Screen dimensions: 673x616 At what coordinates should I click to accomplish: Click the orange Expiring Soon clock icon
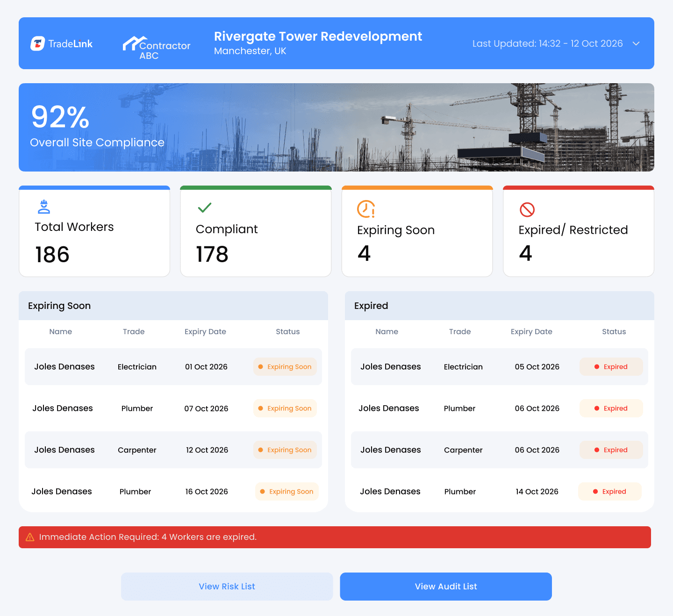point(366,209)
